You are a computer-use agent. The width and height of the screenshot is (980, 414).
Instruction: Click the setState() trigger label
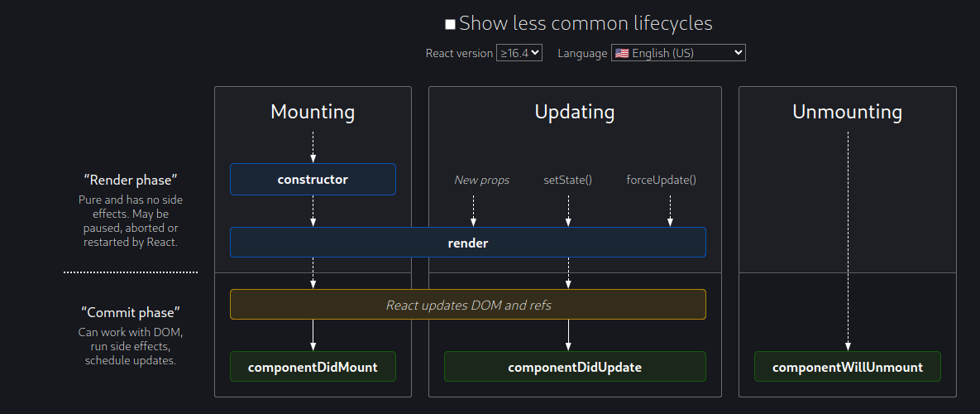(x=568, y=180)
